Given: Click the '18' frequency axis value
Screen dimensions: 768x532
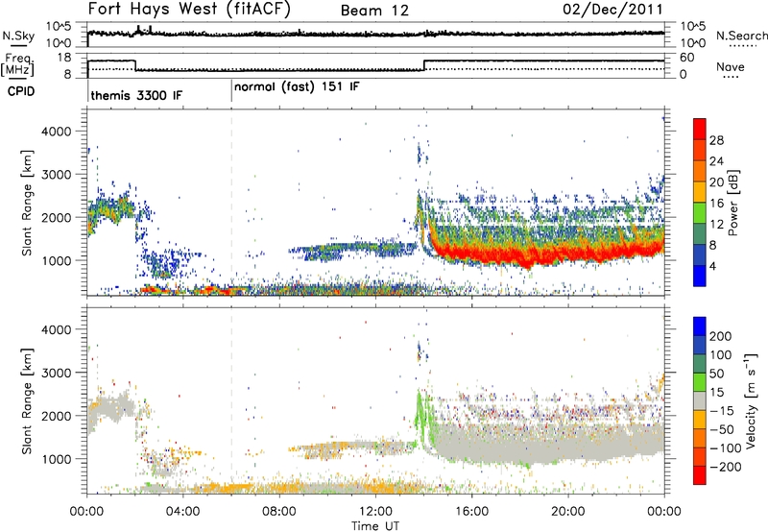Looking at the screenshot, I should (x=64, y=58).
